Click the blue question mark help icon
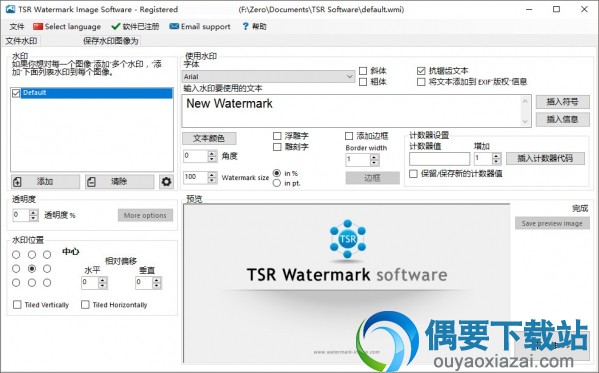Image resolution: width=599 pixels, height=373 pixels. pyautogui.click(x=245, y=26)
